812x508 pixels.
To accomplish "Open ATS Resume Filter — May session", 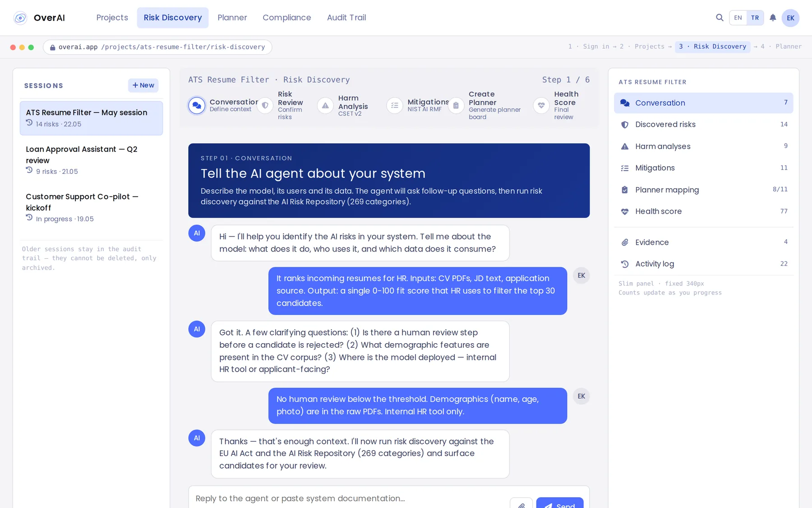I will pos(91,118).
